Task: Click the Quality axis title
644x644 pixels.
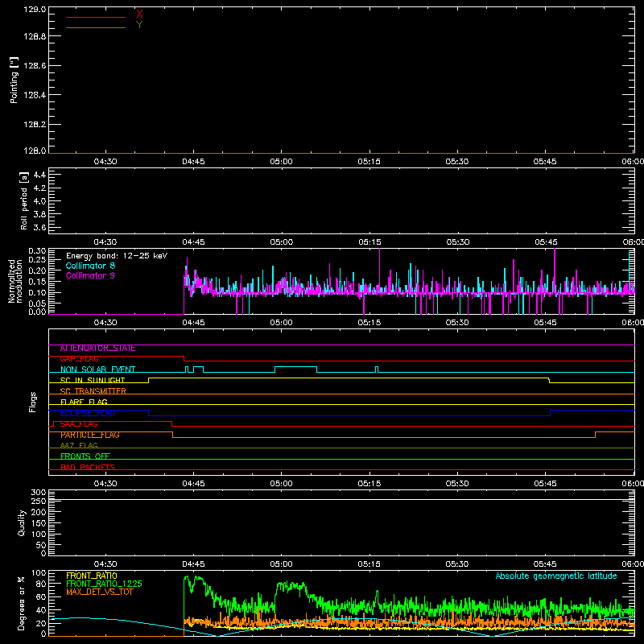Action: click(x=22, y=522)
